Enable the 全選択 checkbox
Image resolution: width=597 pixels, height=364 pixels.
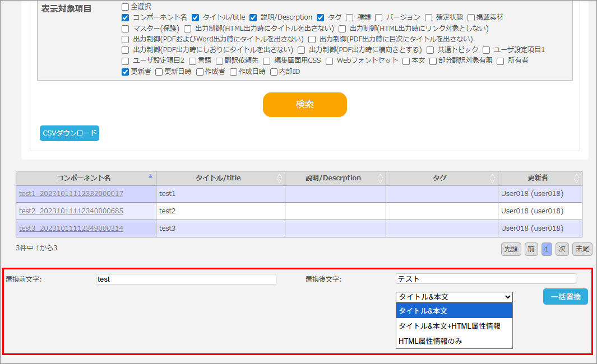click(124, 7)
